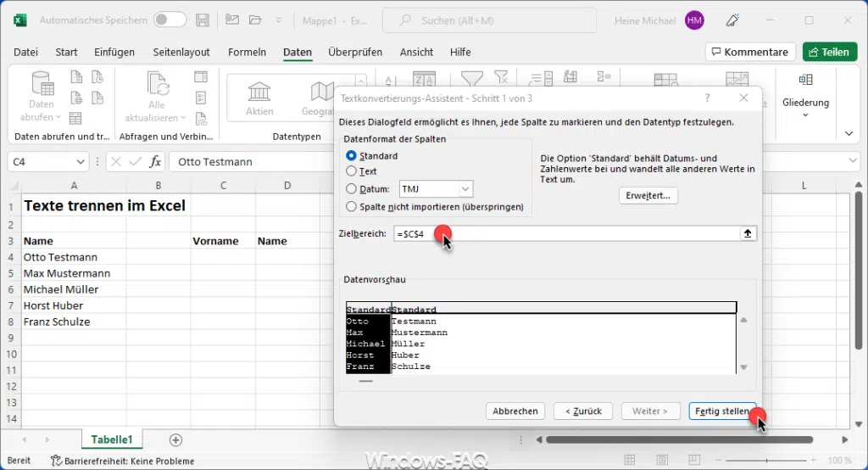The image size is (868, 470).
Task: Switch to the Formeln ribbon tab
Action: pyautogui.click(x=247, y=52)
